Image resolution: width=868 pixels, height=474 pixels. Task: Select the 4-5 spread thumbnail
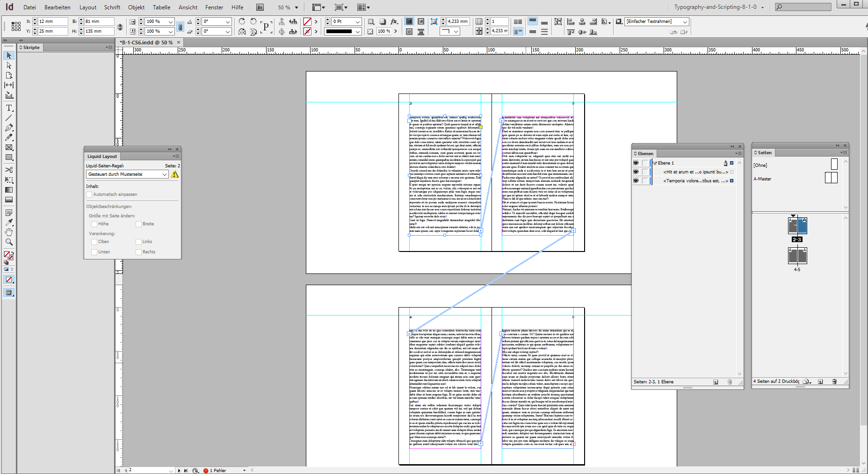(797, 256)
